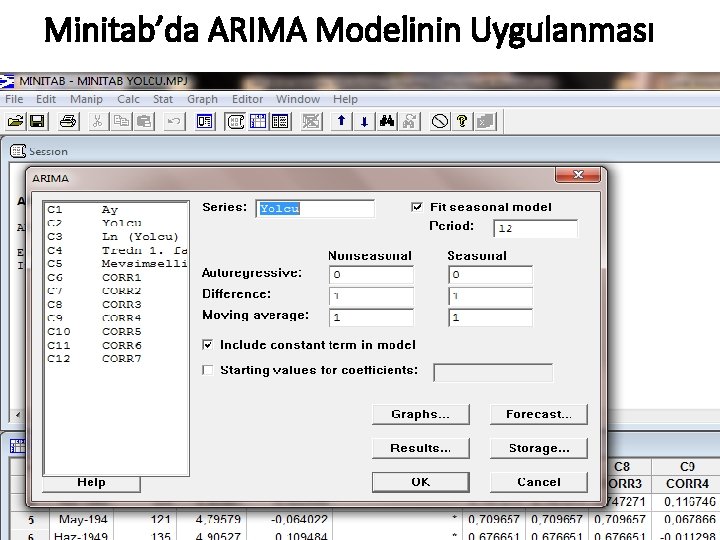Viewport: 720px width, 540px height.
Task: Open the Manip menu
Action: coord(86,99)
